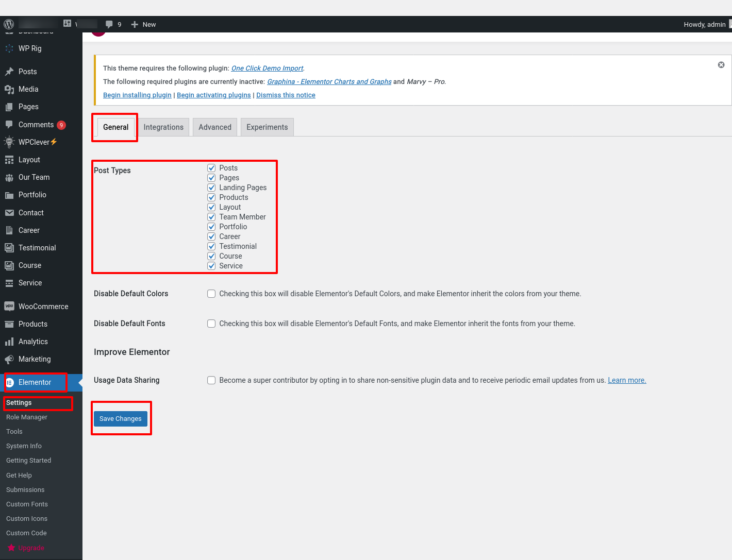
Task: Switch to the General tab
Action: tap(116, 127)
